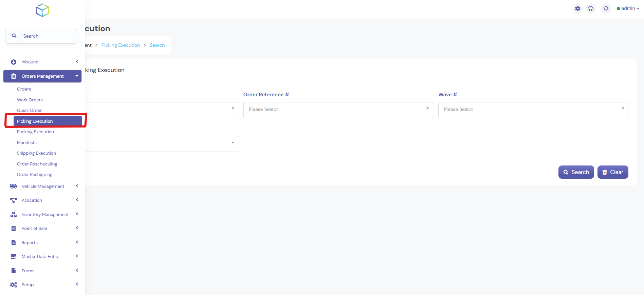
Task: Click the sidebar Search input field
Action: [48, 36]
